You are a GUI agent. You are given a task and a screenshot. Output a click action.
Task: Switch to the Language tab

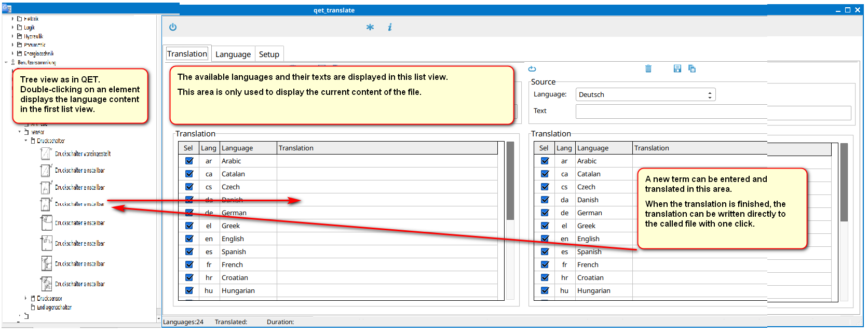(233, 54)
